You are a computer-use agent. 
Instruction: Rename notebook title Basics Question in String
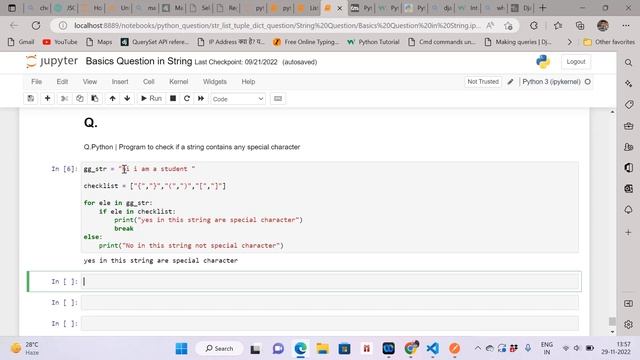click(139, 61)
